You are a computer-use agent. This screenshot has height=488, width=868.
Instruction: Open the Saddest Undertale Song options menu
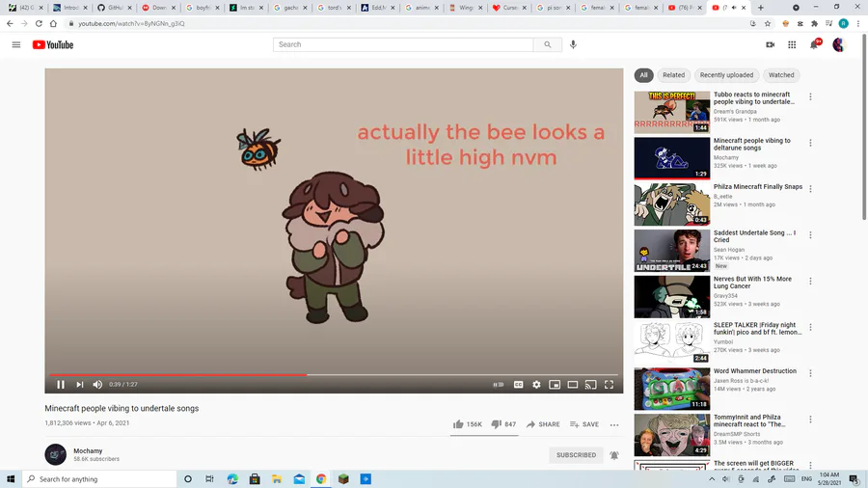tap(810, 235)
